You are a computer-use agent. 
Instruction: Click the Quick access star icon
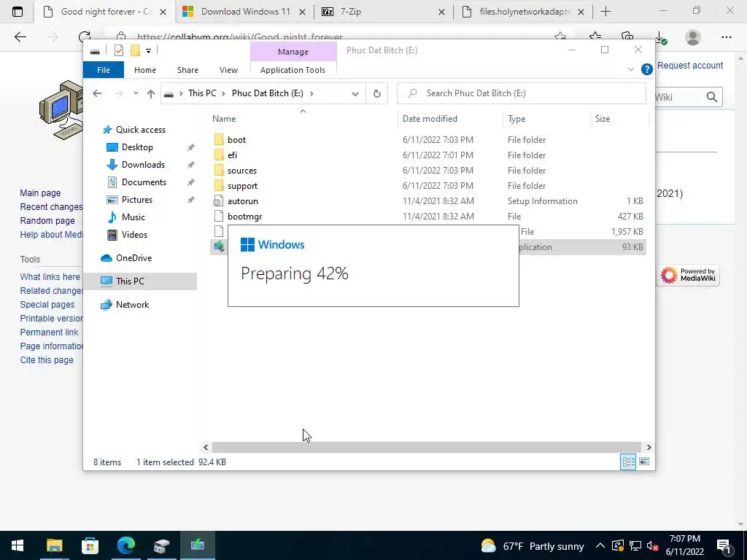pyautogui.click(x=107, y=130)
